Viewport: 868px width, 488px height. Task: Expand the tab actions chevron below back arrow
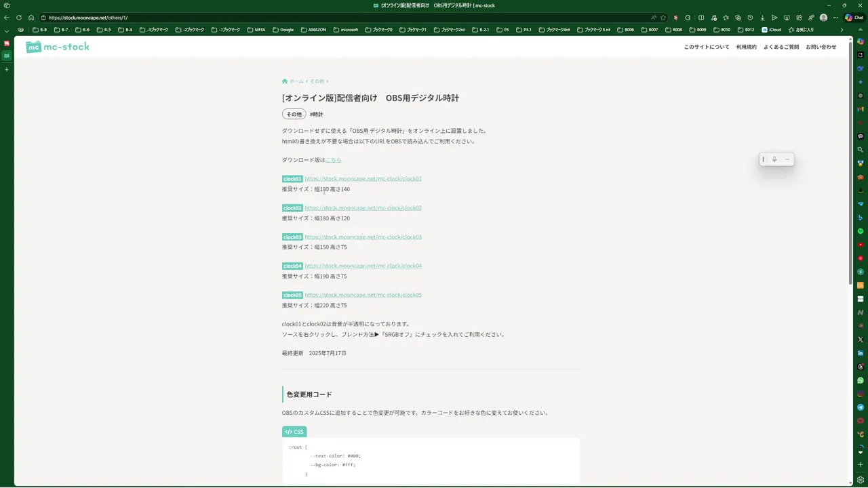(7, 30)
